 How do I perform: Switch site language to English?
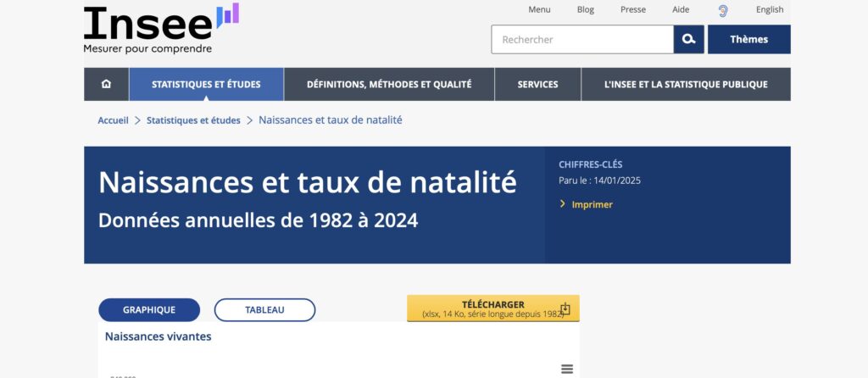point(770,10)
